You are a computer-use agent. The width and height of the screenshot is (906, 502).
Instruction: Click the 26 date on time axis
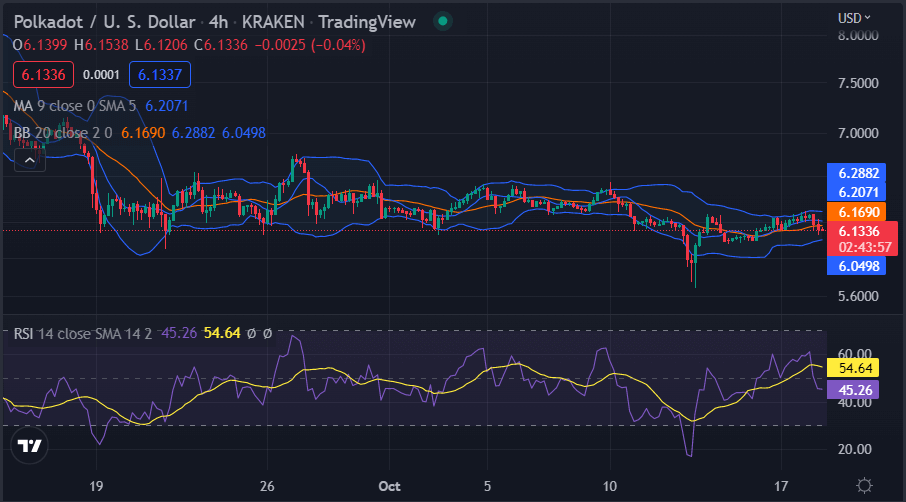(267, 486)
